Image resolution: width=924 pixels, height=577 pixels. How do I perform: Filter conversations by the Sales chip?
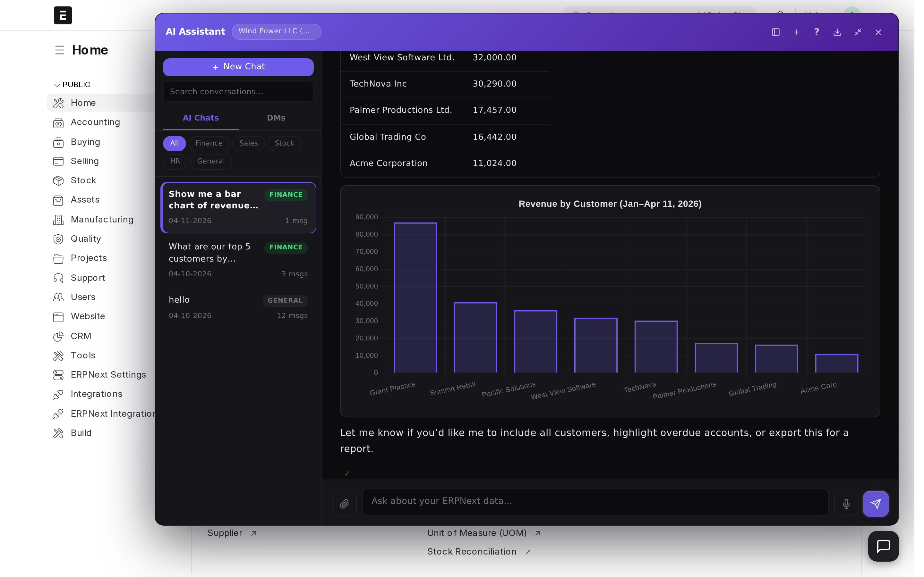tap(248, 143)
